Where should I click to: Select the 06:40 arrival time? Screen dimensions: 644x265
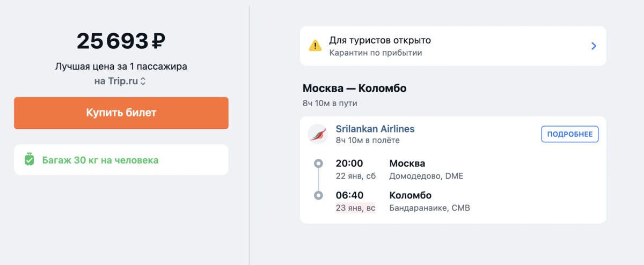[349, 195]
